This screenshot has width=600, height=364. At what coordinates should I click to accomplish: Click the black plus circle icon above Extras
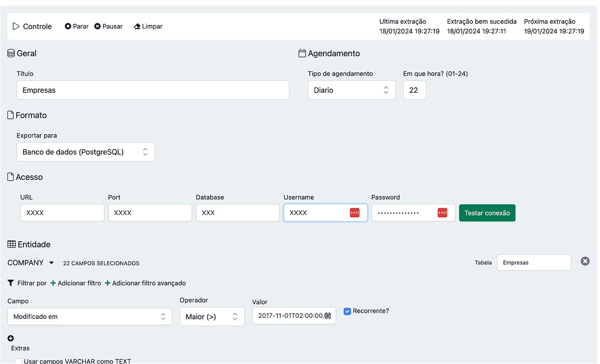pos(11,338)
